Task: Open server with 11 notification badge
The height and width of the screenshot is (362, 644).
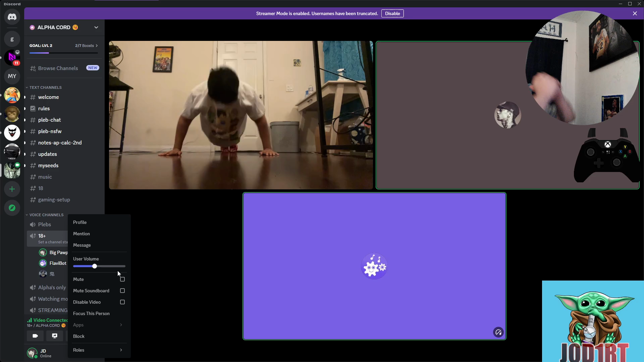Action: click(x=12, y=58)
